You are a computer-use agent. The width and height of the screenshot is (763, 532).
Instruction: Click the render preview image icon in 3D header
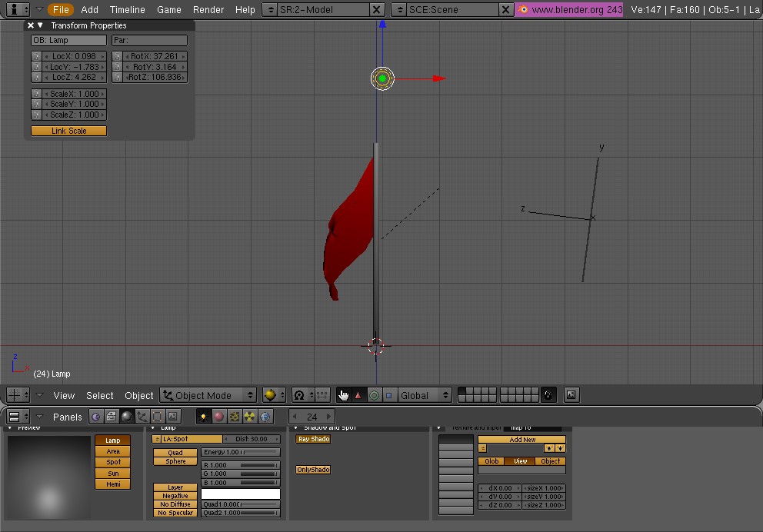click(x=571, y=395)
